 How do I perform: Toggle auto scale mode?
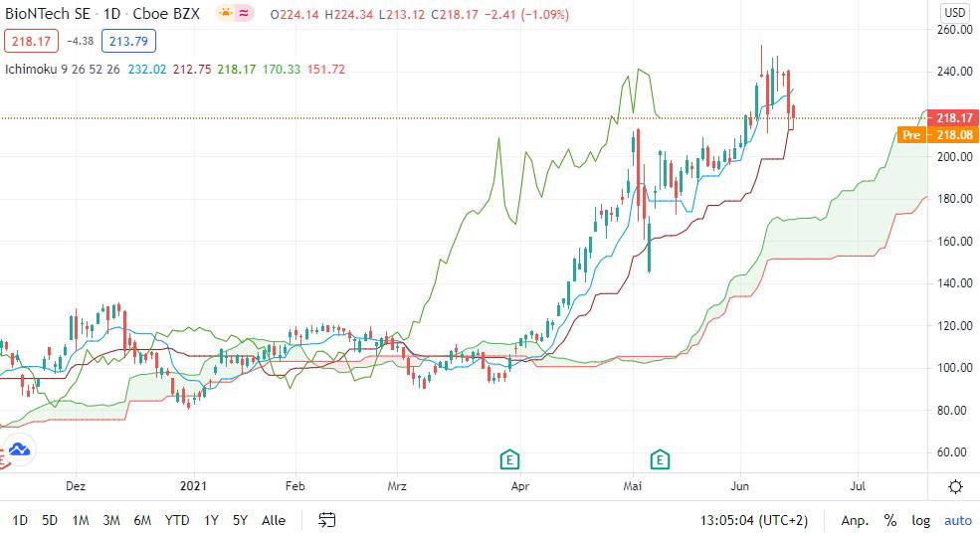[957, 520]
